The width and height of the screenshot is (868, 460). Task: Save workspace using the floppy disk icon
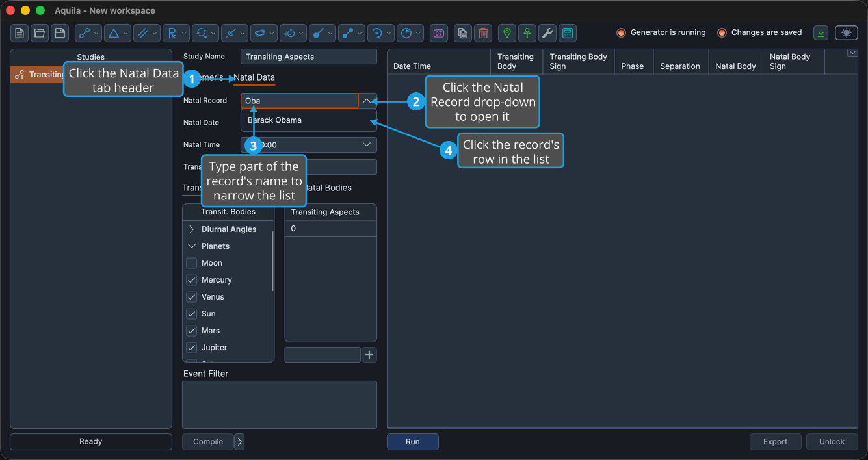tap(60, 33)
